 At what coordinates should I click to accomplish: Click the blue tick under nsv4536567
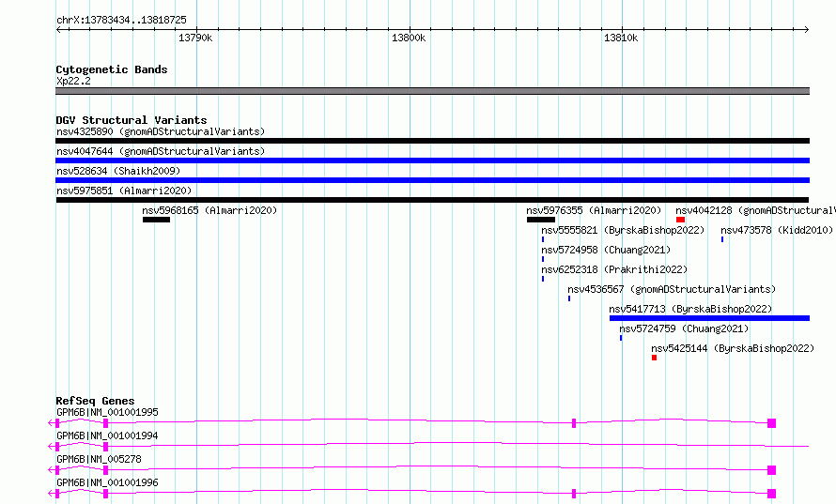pos(569,298)
